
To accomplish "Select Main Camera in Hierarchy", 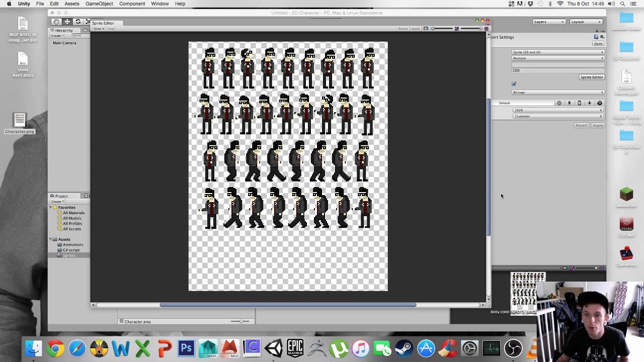I will pyautogui.click(x=64, y=43).
